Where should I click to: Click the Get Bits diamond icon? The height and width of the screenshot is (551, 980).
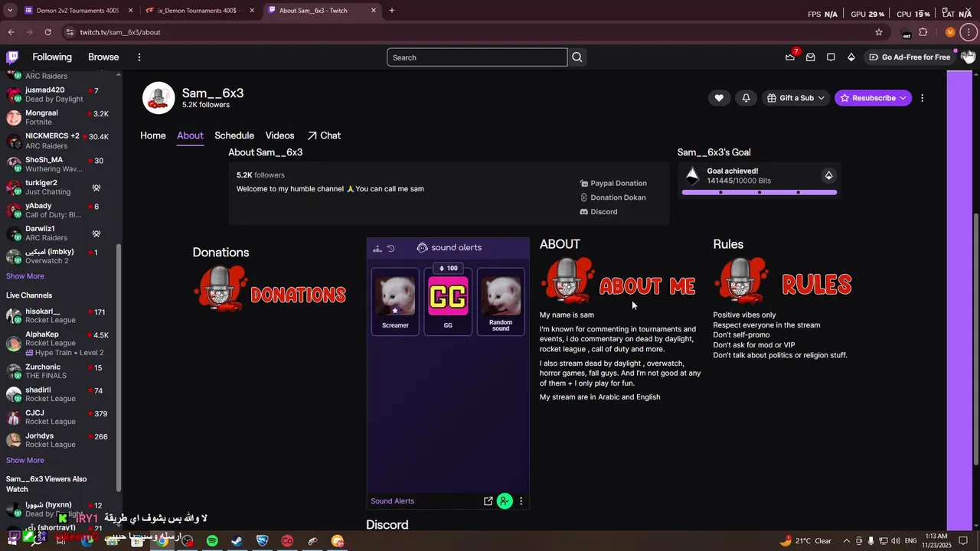(851, 57)
